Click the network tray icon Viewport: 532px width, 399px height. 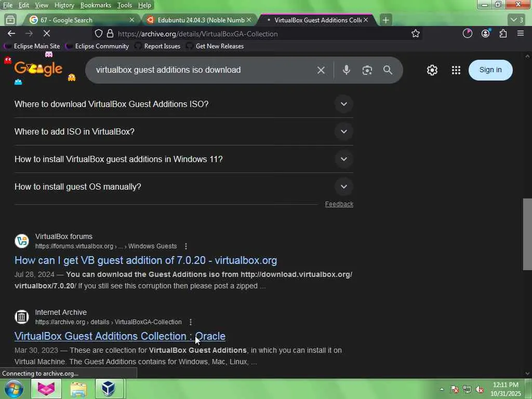point(467,390)
